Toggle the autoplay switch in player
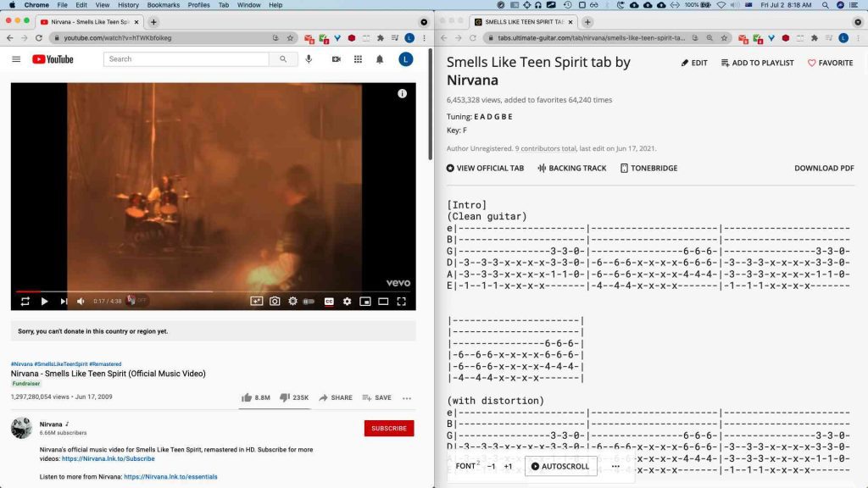Viewport: 868px width, 488px height. click(309, 301)
